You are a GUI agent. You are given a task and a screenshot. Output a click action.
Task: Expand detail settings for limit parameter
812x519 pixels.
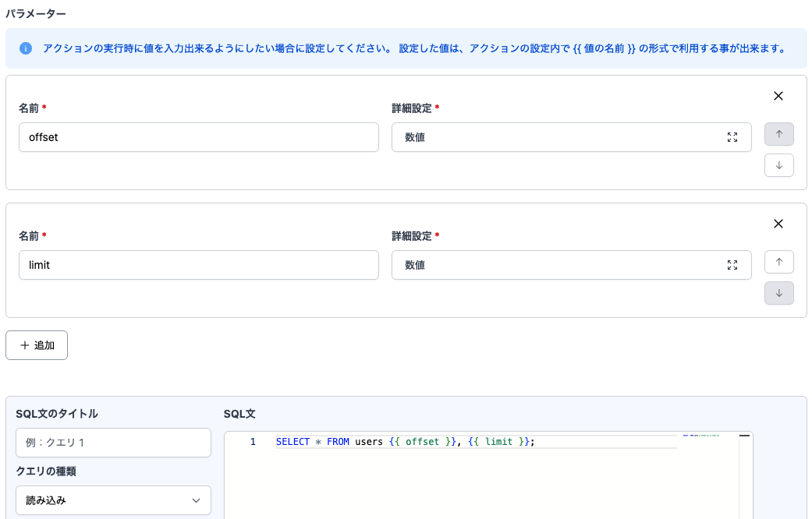click(732, 265)
